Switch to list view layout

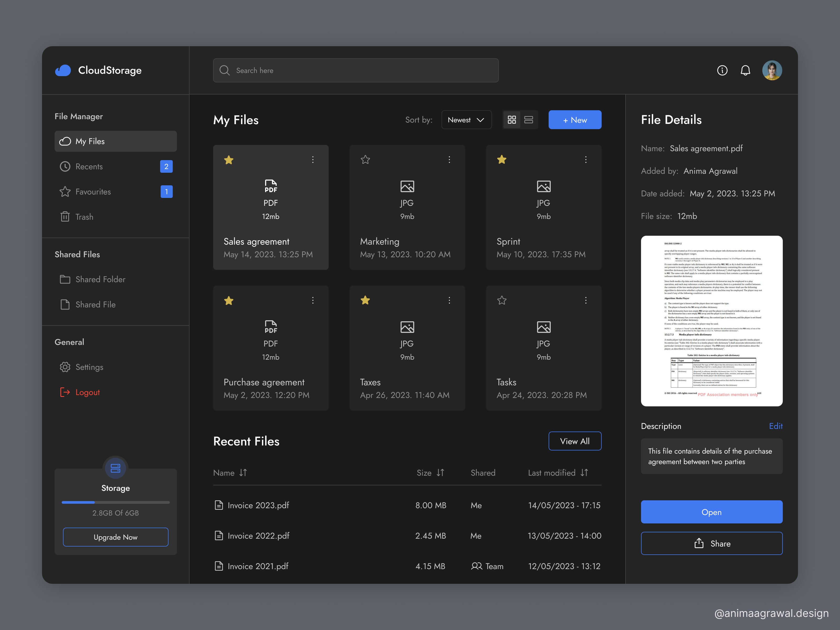(x=529, y=120)
